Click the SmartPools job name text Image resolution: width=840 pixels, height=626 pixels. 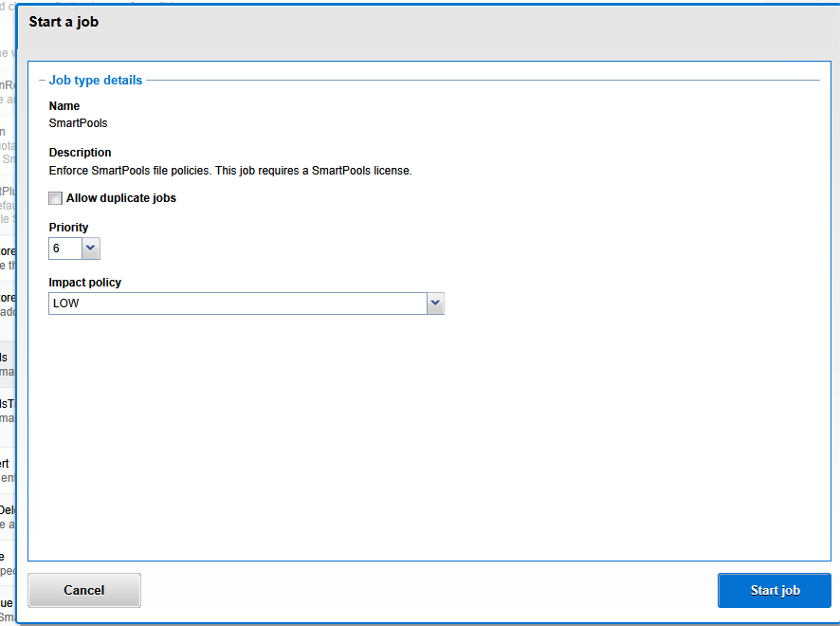coord(79,122)
